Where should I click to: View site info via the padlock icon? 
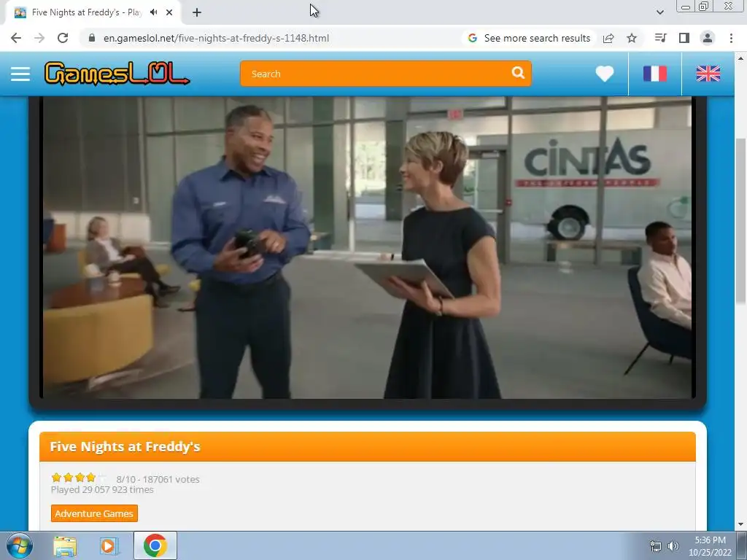coord(92,38)
